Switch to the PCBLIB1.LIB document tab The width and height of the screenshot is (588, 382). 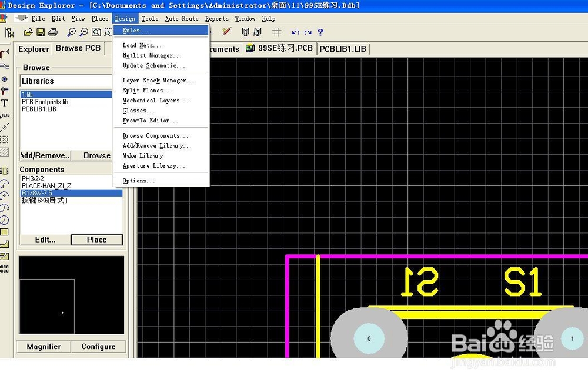[343, 49]
